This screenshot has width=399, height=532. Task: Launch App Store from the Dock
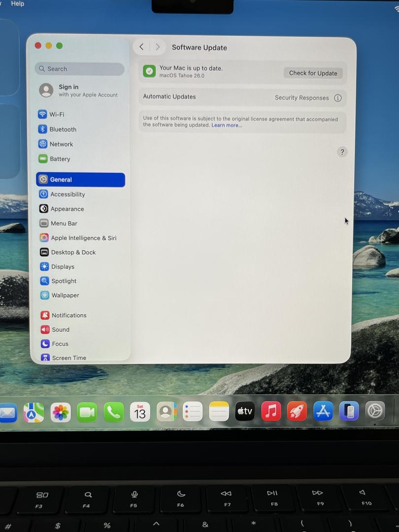323,410
